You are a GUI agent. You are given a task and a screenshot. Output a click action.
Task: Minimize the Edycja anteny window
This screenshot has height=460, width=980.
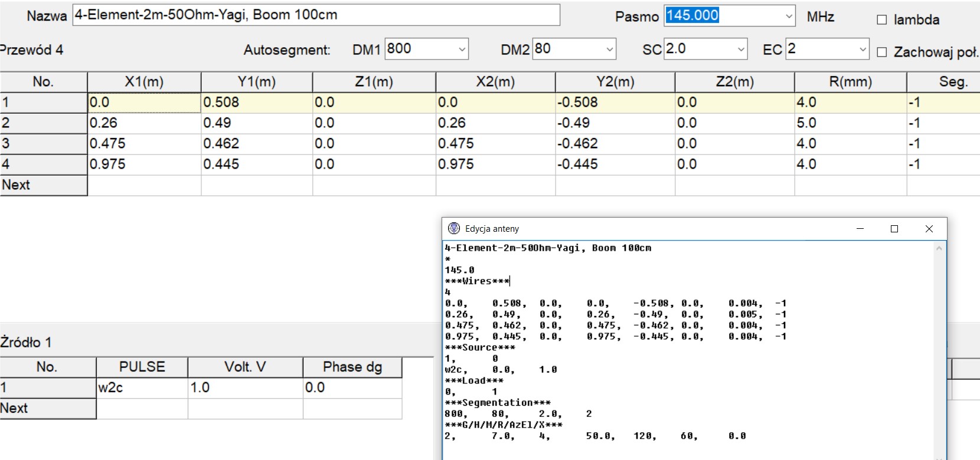coord(860,229)
